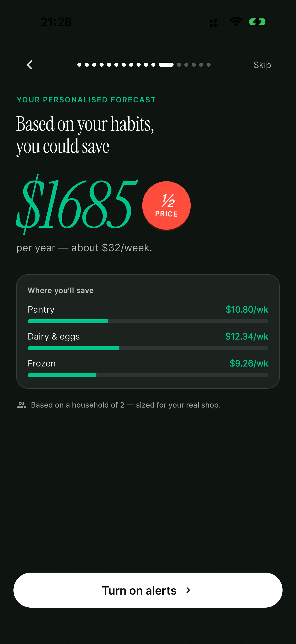Tap the half price red badge
296x644 pixels.
pyautogui.click(x=166, y=205)
